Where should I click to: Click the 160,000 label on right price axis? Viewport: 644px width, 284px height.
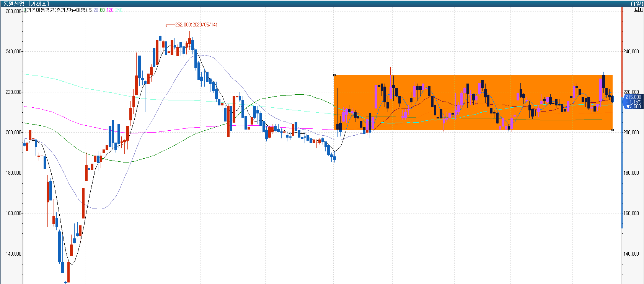coord(631,213)
